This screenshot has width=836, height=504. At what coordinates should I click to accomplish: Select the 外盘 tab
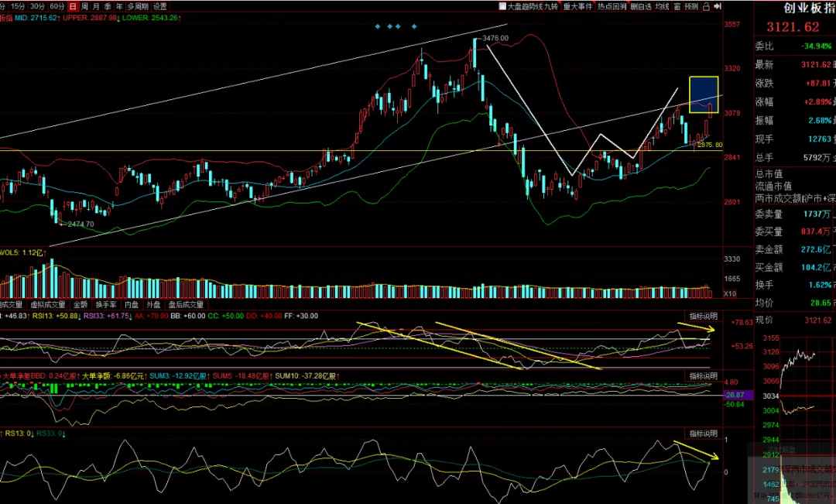click(153, 304)
